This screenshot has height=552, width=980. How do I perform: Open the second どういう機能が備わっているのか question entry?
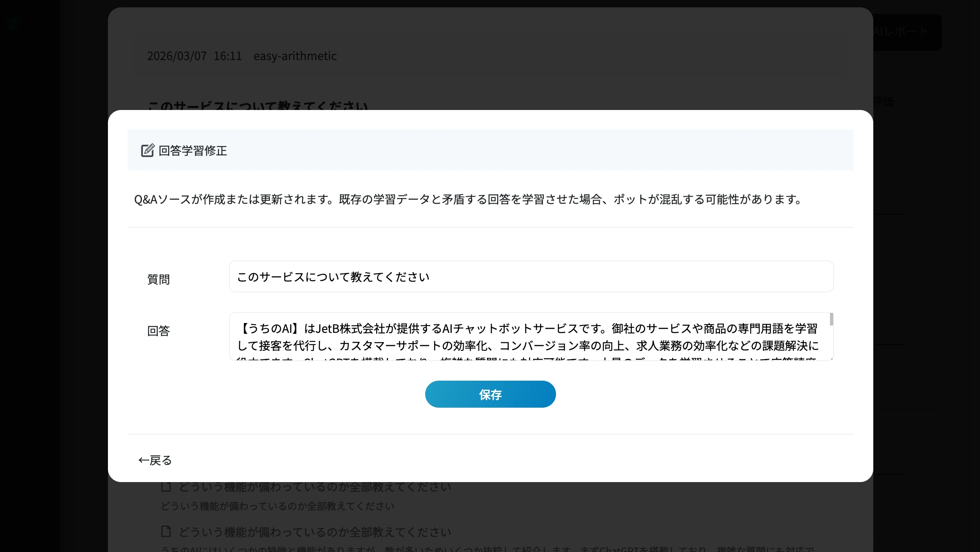pyautogui.click(x=313, y=532)
